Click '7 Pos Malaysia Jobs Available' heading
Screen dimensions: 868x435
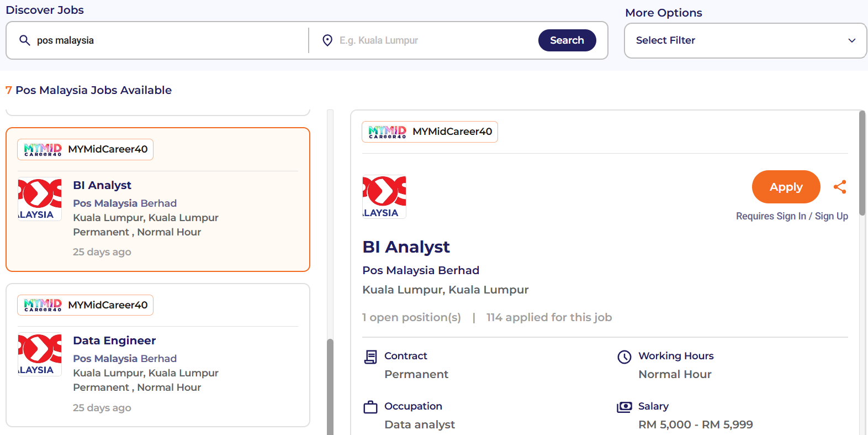coord(88,90)
